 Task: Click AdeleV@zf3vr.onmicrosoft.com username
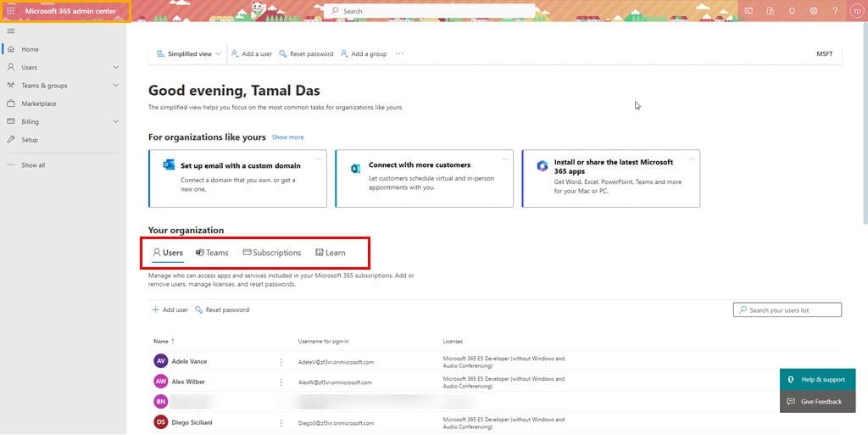coord(336,363)
